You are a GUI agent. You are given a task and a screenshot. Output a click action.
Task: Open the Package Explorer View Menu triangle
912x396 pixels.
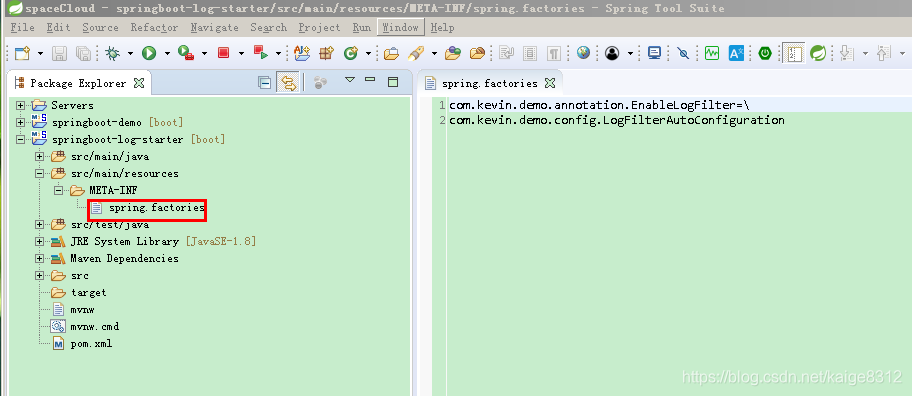tap(350, 80)
